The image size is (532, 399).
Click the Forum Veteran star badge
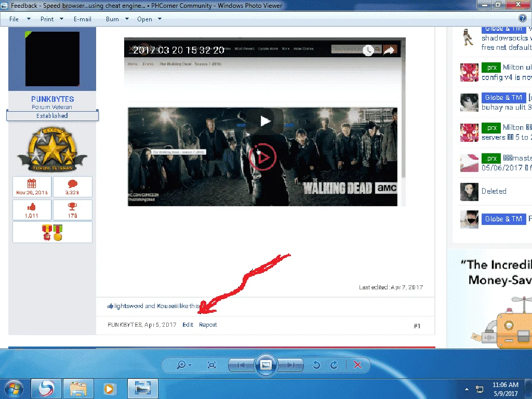[52, 149]
